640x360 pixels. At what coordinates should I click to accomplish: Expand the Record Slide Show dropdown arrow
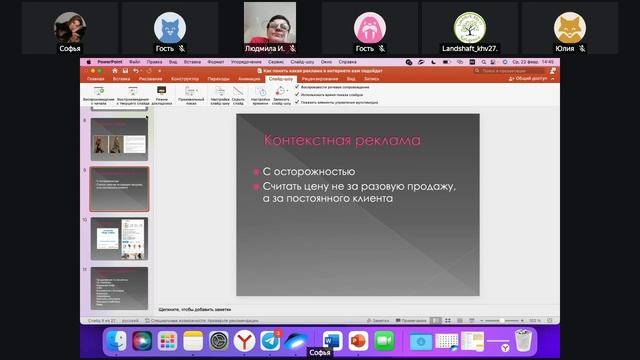click(287, 91)
